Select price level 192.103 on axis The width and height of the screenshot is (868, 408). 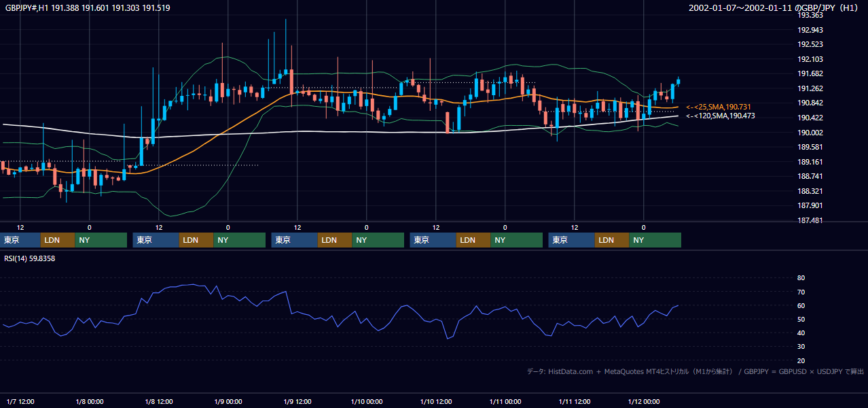(x=810, y=59)
